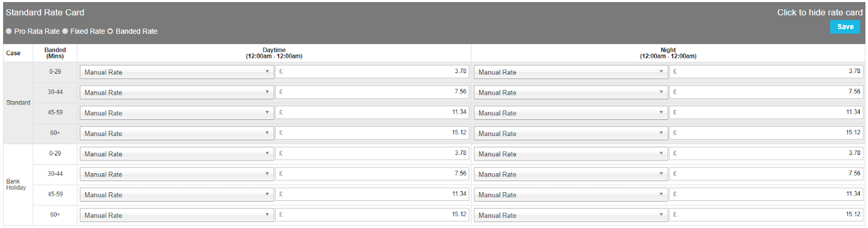Screen dimensions: 868x228
Task: Click to hide rate card link
Action: pos(819,12)
